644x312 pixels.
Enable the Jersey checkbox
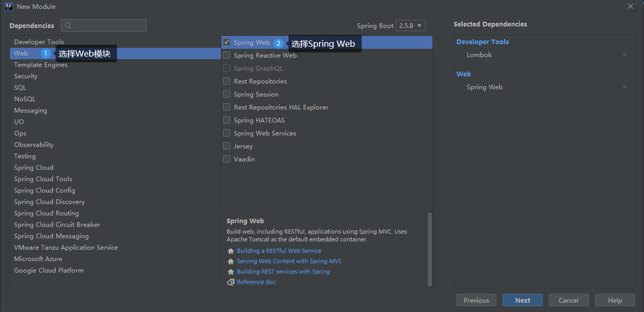click(x=227, y=146)
